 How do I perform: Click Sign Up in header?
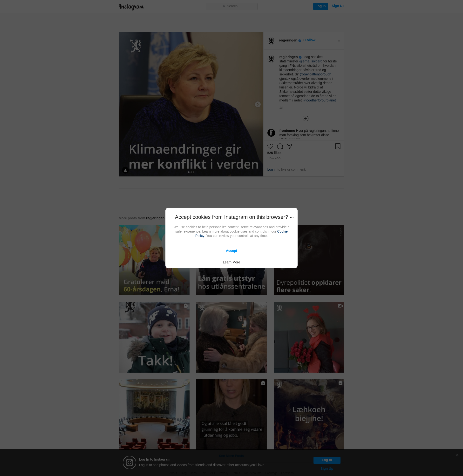(x=338, y=6)
